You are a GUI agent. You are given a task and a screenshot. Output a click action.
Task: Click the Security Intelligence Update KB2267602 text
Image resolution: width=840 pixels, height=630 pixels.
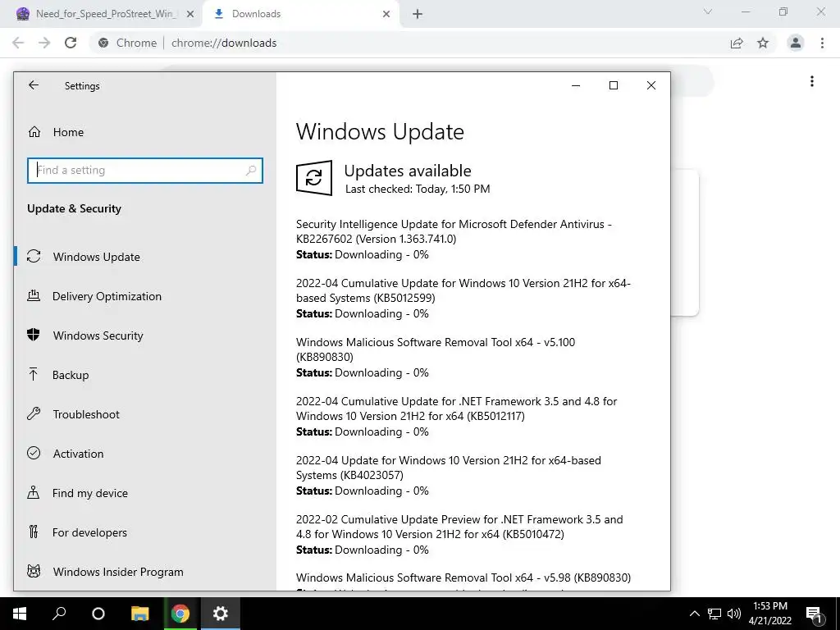click(454, 231)
